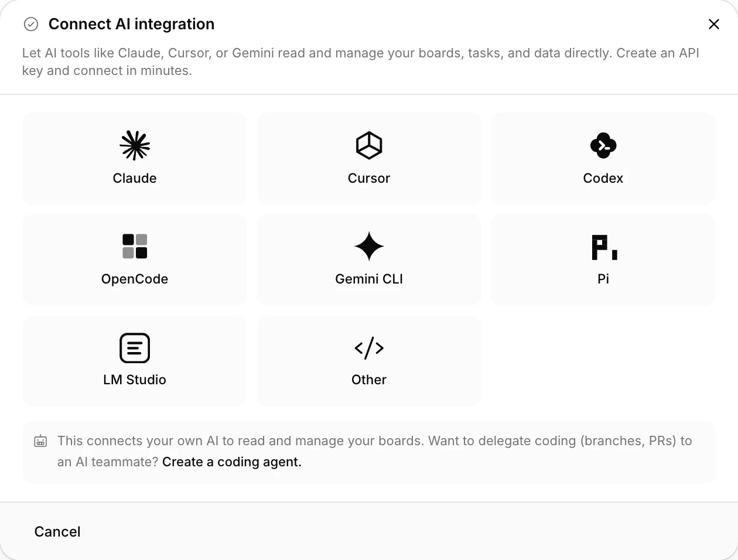The height and width of the screenshot is (560, 738).
Task: Click the Connect AI integration heading
Action: tap(131, 24)
